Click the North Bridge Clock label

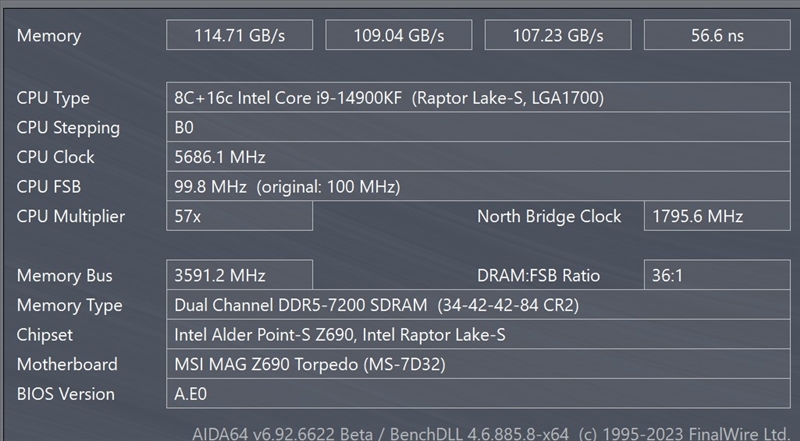549,216
